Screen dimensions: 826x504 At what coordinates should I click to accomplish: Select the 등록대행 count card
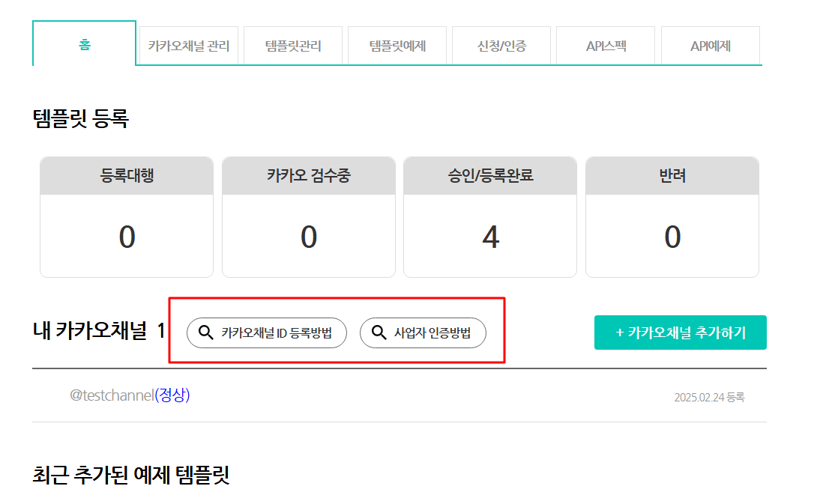pyautogui.click(x=127, y=217)
